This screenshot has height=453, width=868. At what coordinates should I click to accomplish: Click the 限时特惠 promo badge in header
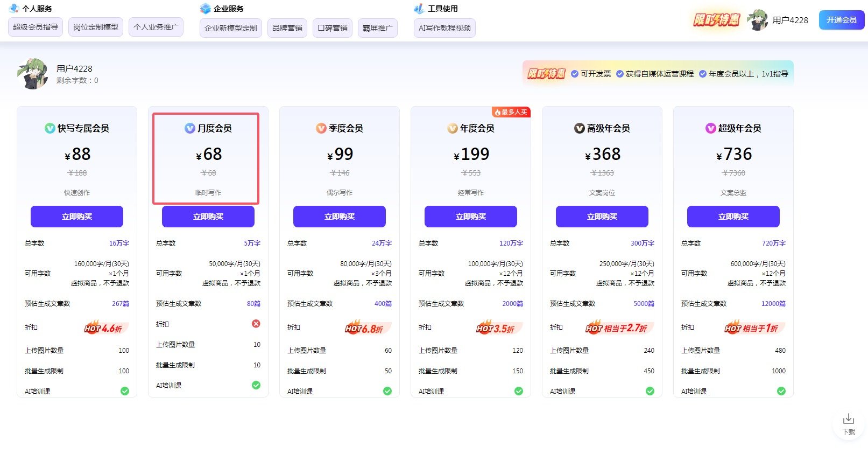(716, 20)
